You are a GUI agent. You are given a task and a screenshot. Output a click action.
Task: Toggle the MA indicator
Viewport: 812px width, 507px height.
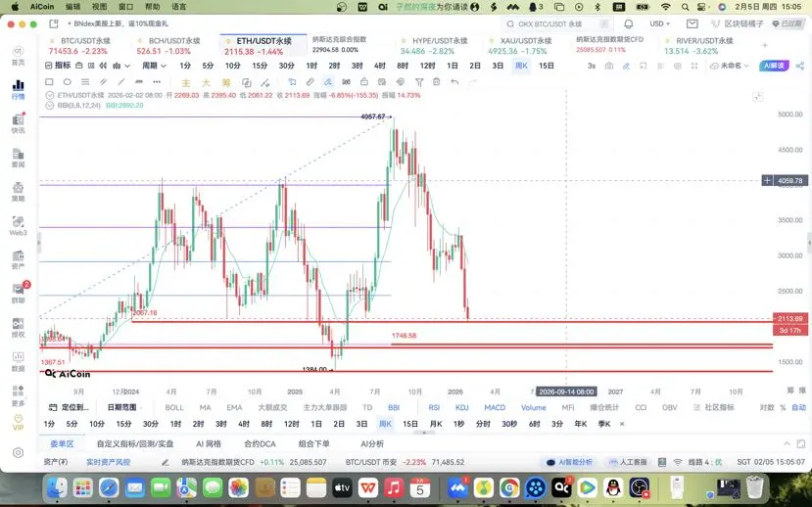click(x=205, y=408)
